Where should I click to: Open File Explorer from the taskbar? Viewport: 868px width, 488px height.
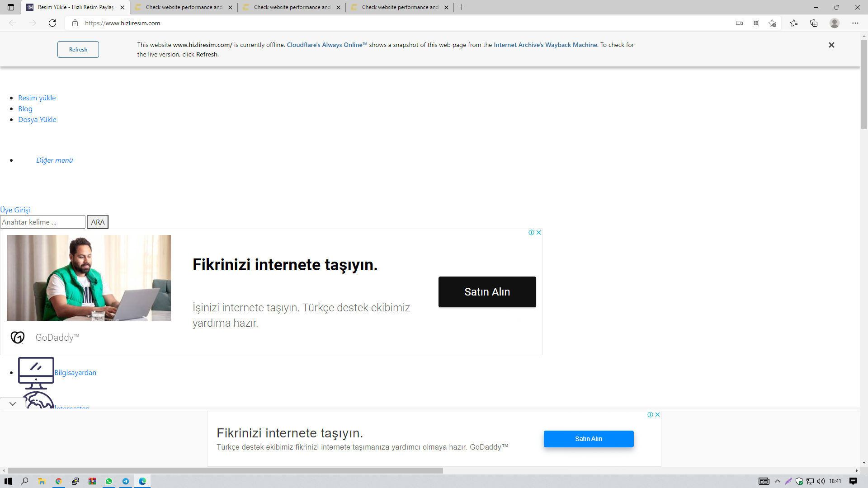[42, 481]
